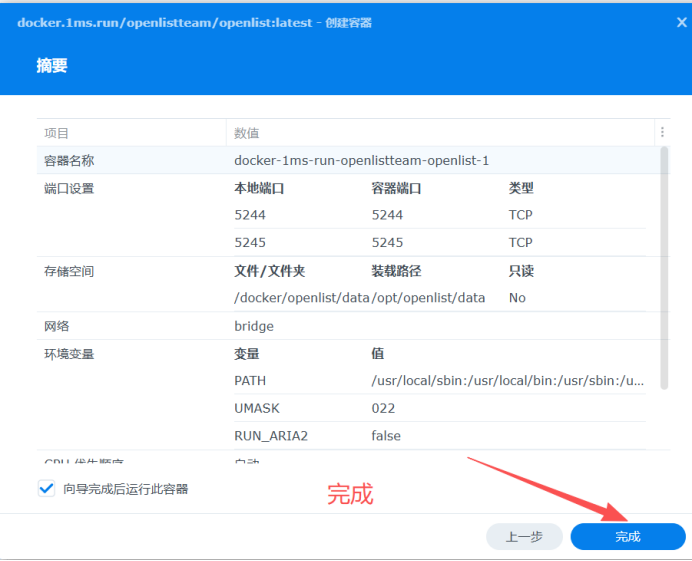Click the 数值 column header

click(x=247, y=133)
